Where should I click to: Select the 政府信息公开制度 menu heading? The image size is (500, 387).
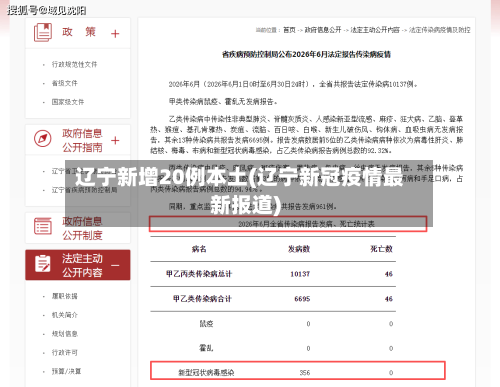point(82,228)
